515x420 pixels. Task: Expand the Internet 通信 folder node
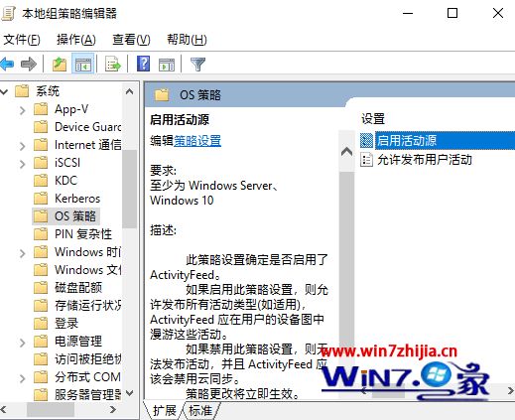coord(22,145)
